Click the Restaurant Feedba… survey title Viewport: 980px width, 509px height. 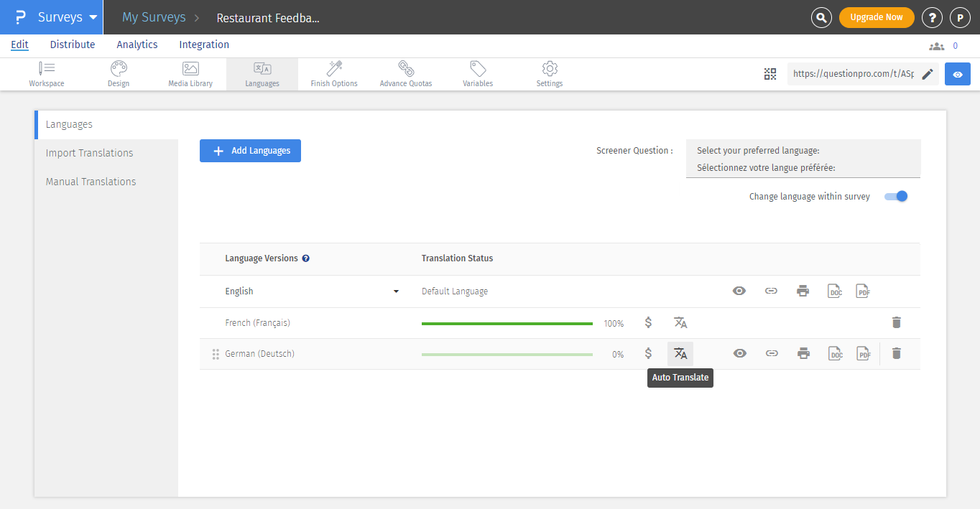coord(268,18)
